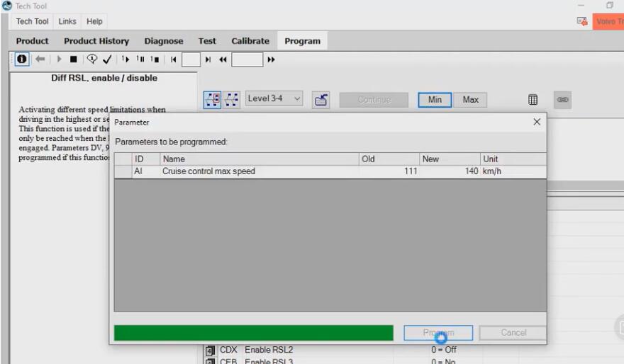Click the Unit column header
The width and height of the screenshot is (624, 364).
click(x=513, y=159)
